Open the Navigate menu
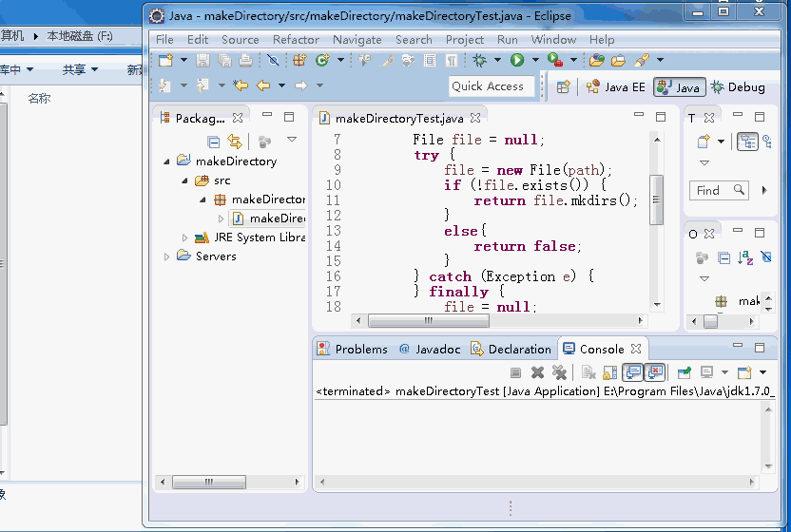The image size is (791, 532). click(x=357, y=39)
